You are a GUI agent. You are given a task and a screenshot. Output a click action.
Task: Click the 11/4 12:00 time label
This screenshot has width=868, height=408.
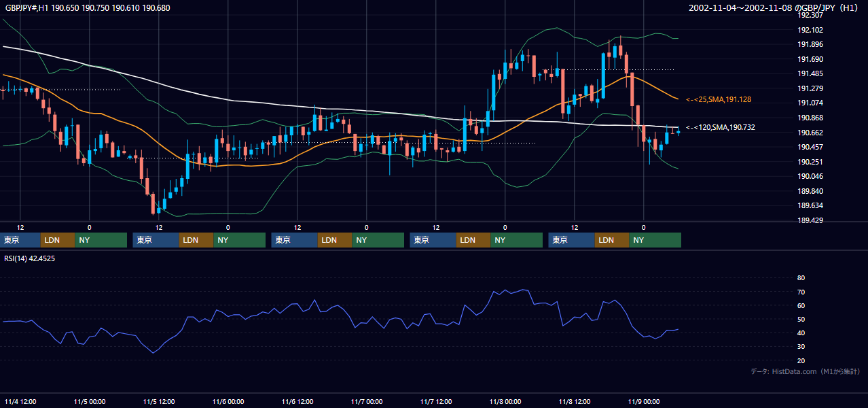click(x=20, y=402)
